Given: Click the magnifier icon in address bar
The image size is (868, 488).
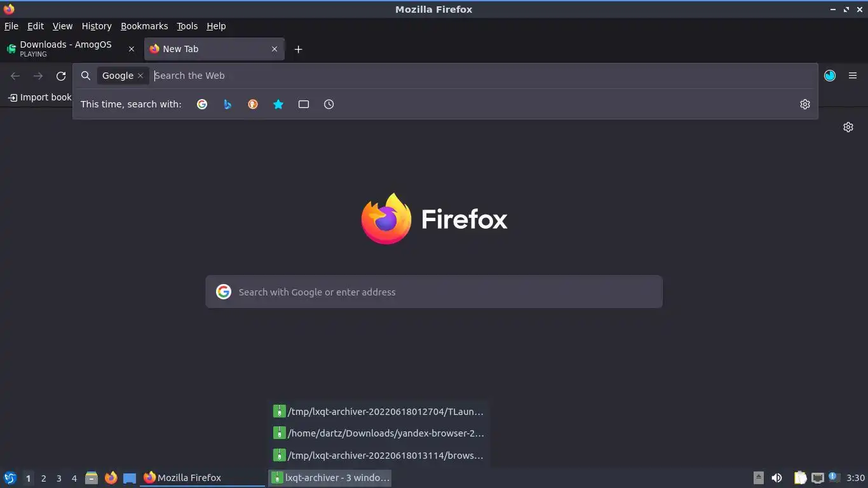Looking at the screenshot, I should click(86, 76).
